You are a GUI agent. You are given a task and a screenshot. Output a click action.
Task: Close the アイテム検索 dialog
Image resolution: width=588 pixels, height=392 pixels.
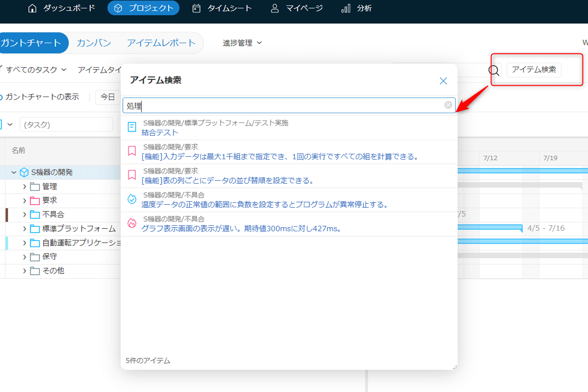443,81
